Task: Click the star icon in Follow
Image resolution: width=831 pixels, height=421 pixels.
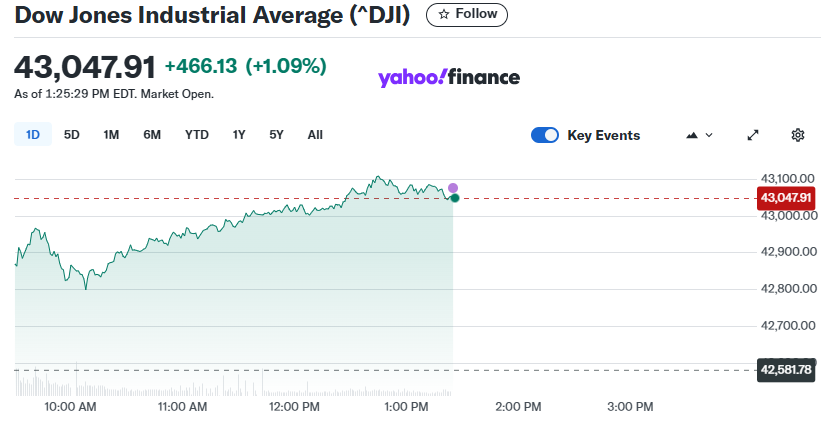Action: [444, 15]
